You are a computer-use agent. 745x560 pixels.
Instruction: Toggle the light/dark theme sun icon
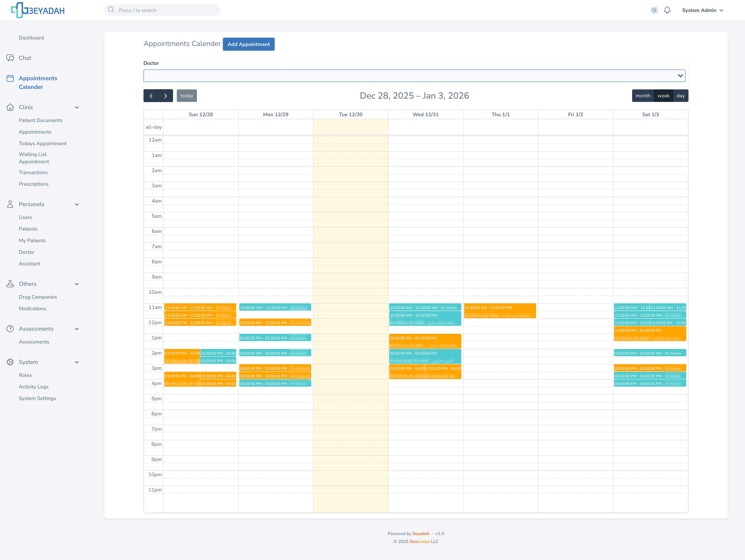(654, 10)
